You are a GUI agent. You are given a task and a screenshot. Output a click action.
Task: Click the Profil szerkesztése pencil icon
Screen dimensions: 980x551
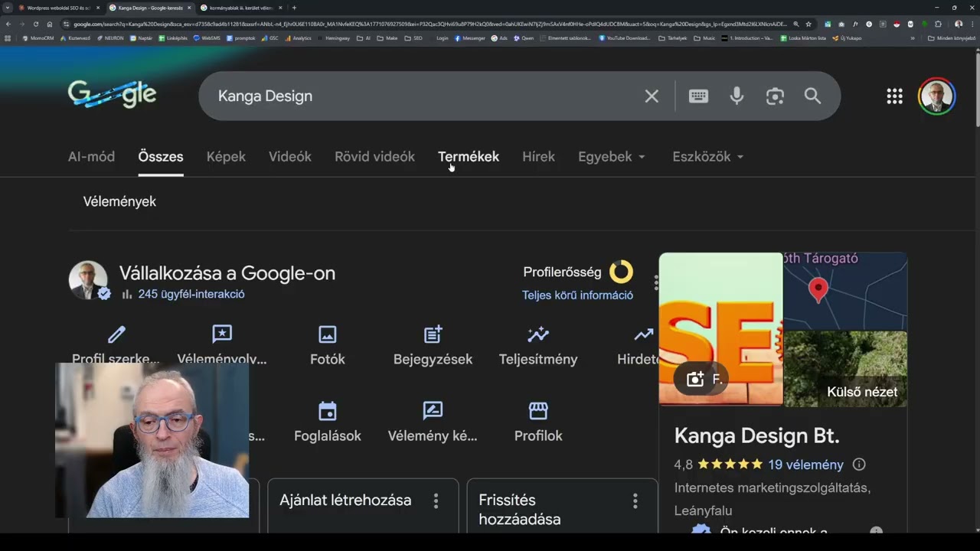(116, 334)
